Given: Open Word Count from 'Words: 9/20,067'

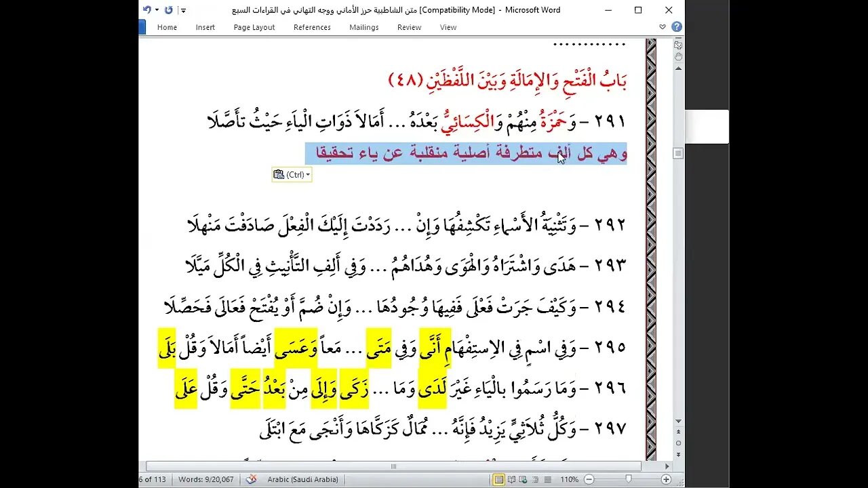Looking at the screenshot, I should [x=206, y=479].
